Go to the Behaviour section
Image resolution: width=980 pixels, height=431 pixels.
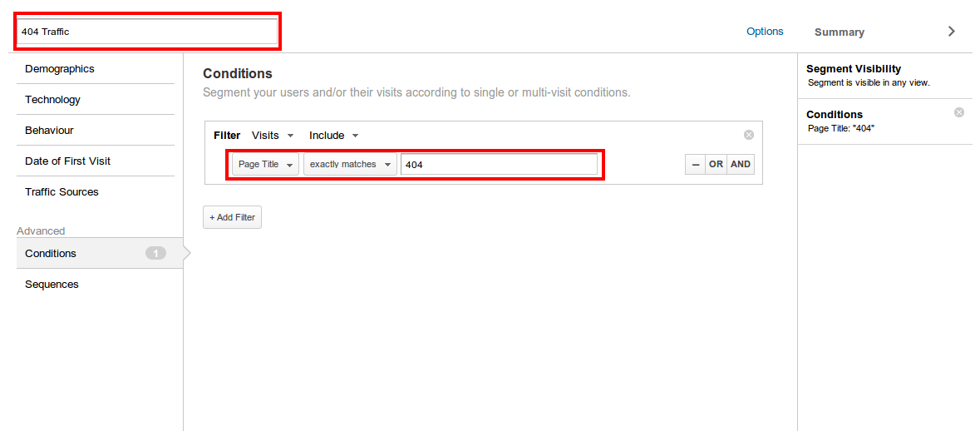pyautogui.click(x=49, y=131)
